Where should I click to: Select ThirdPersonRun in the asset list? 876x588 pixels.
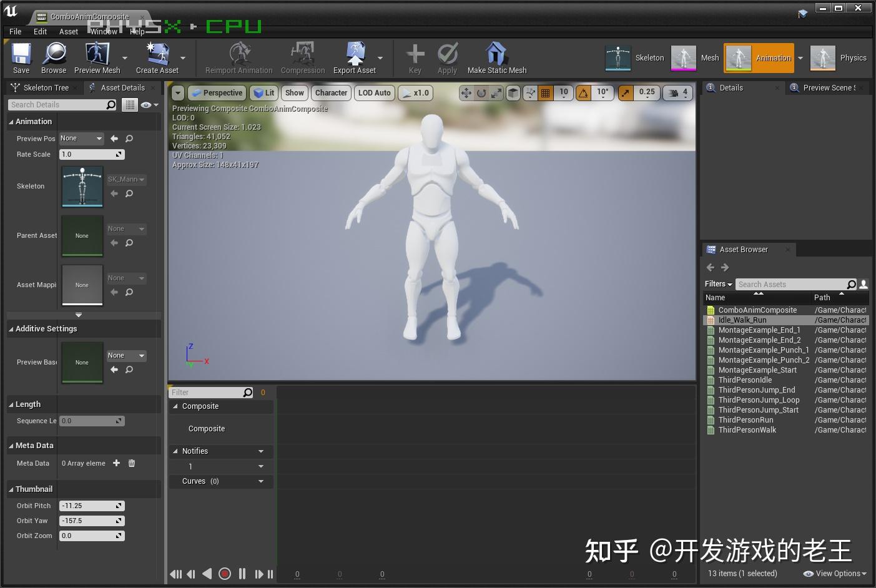(746, 420)
